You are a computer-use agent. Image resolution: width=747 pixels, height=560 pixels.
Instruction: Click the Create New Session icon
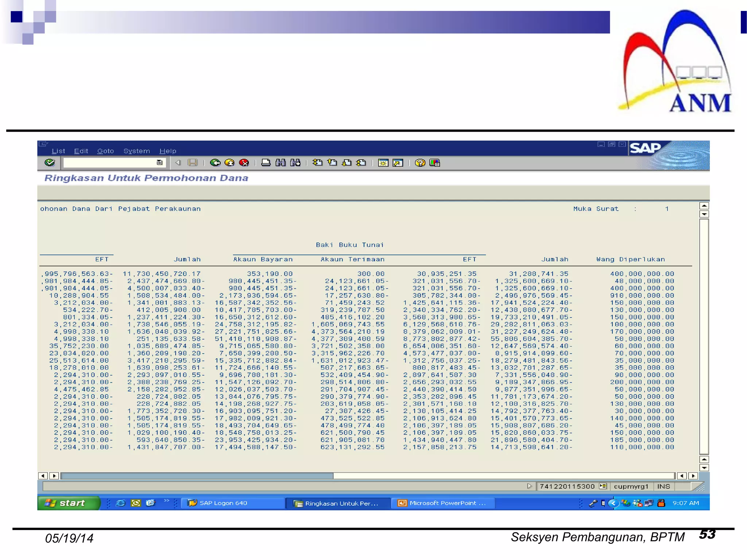click(383, 163)
